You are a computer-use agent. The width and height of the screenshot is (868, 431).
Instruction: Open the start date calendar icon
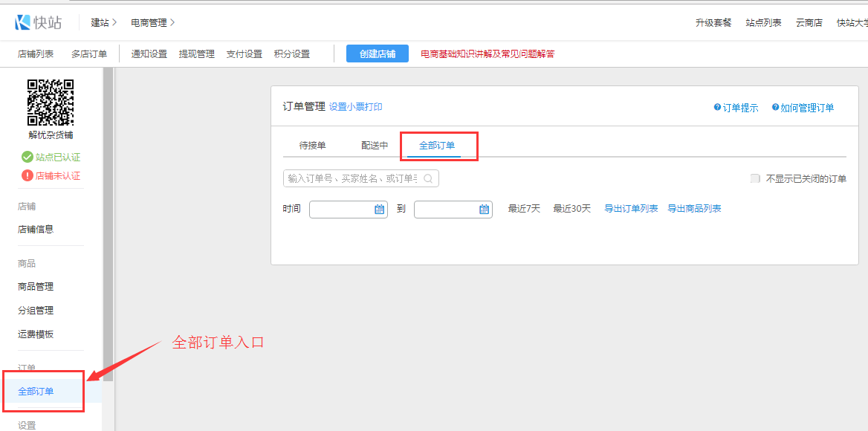(379, 210)
